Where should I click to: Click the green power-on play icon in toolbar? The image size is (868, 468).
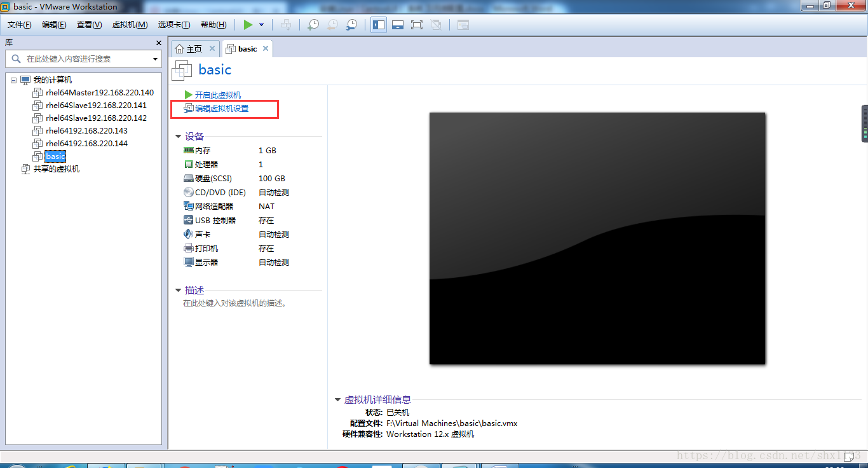pyautogui.click(x=248, y=25)
